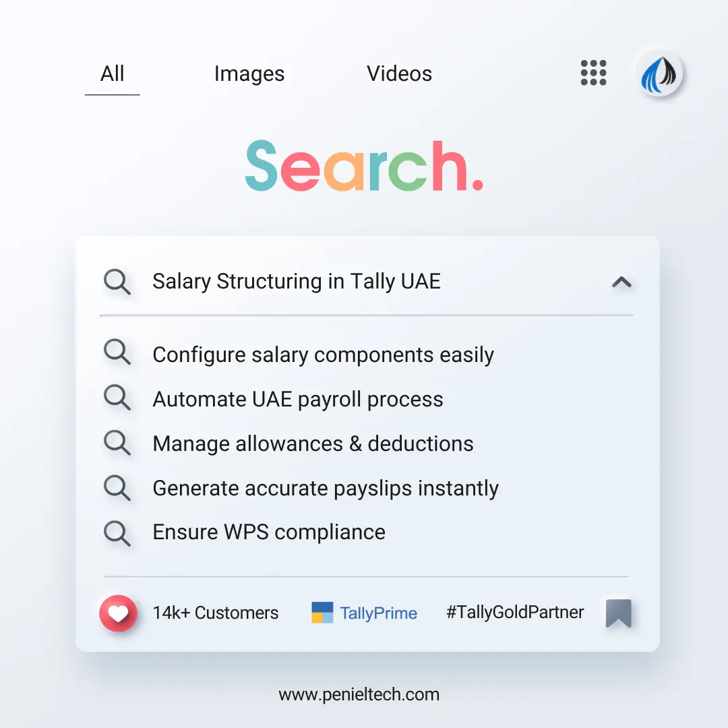Open the Videos tab

click(399, 74)
